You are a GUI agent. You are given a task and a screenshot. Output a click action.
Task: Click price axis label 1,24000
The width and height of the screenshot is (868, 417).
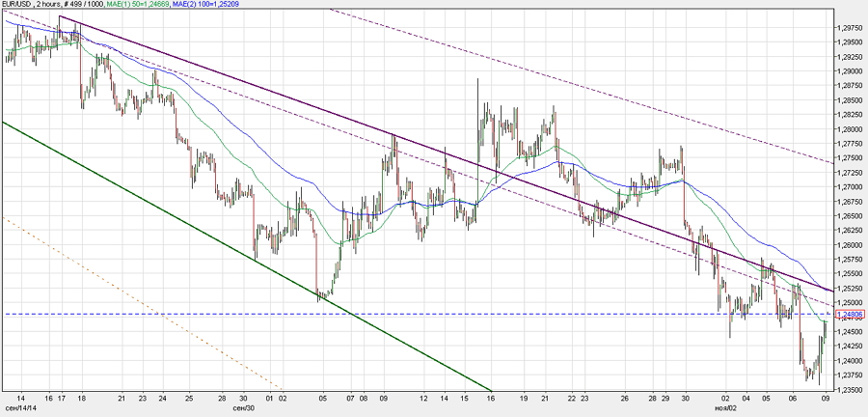click(x=852, y=360)
